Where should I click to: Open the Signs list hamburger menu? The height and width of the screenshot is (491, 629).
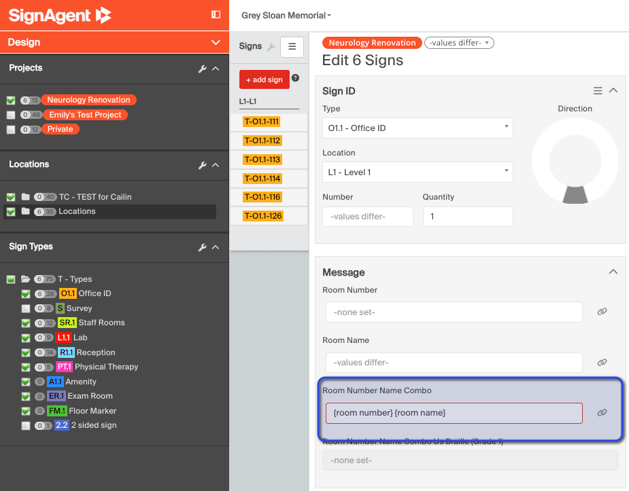[292, 47]
